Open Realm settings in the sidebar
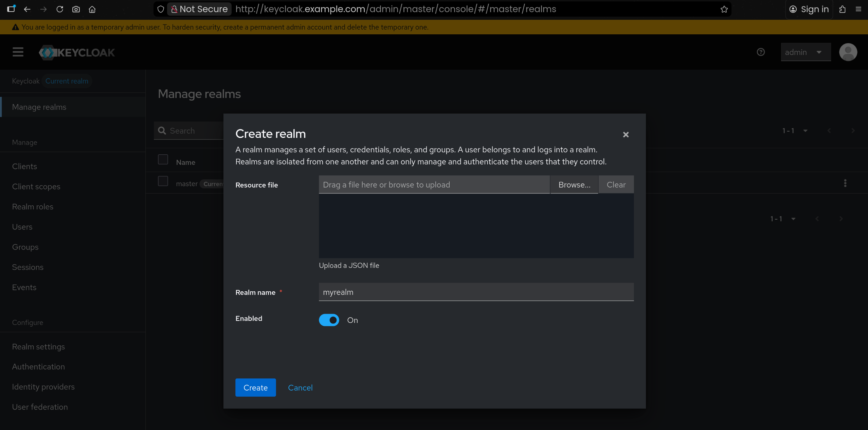This screenshot has height=430, width=868. [38, 347]
